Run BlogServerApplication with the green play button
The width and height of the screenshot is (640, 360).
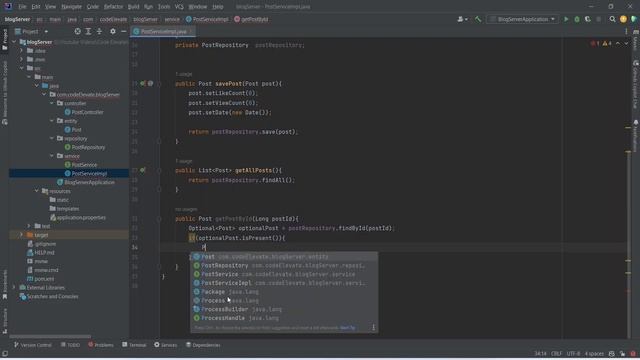pos(566,19)
